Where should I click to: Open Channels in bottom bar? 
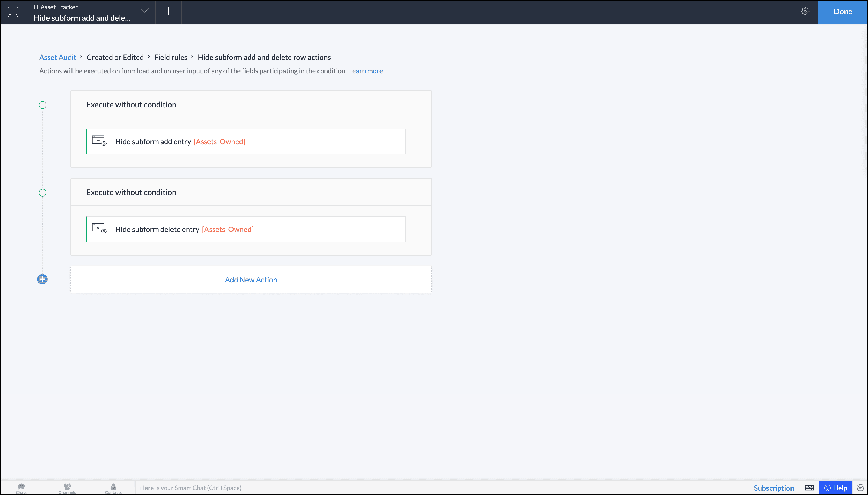coord(67,488)
